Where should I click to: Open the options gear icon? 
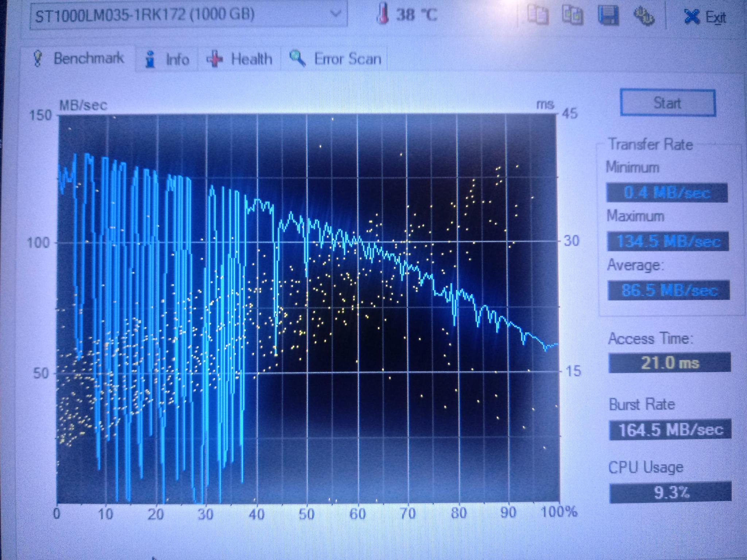pyautogui.click(x=643, y=16)
